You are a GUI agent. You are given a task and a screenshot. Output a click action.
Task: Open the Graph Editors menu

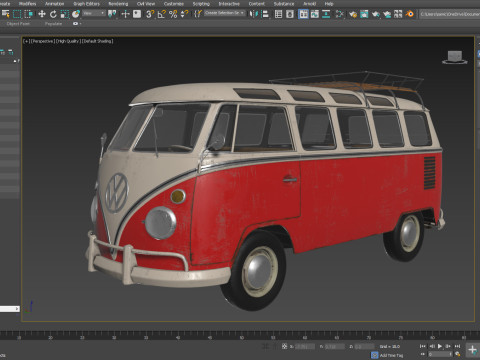click(87, 4)
